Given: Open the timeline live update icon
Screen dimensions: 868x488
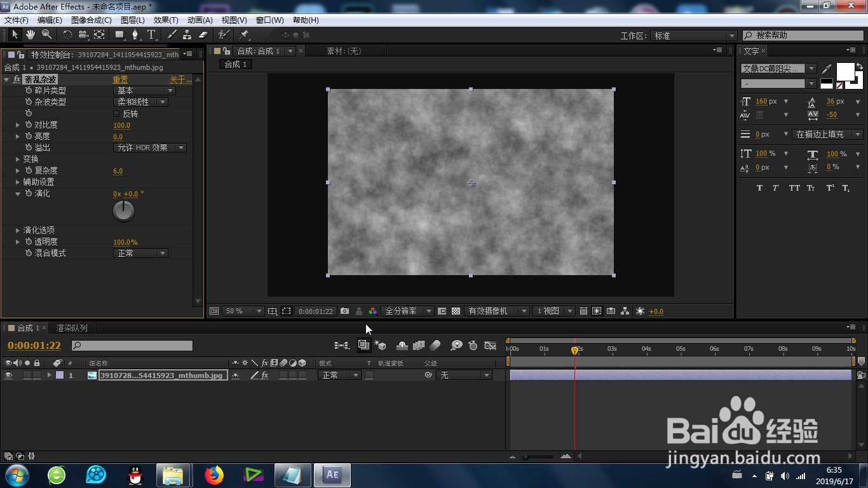Looking at the screenshot, I should coord(363,345).
